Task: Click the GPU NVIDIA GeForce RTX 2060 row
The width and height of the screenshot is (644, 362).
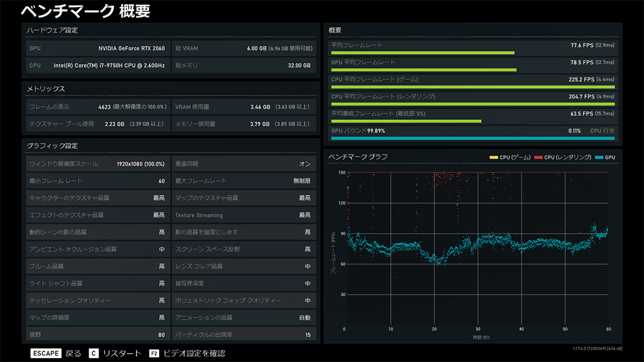Action: tap(96, 48)
